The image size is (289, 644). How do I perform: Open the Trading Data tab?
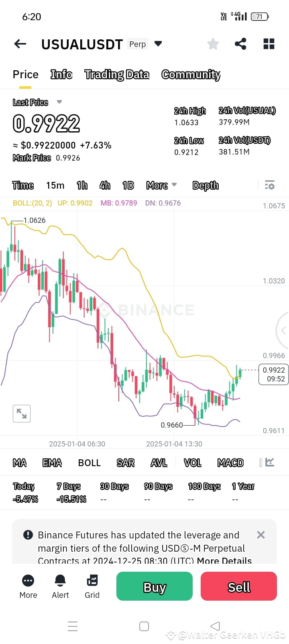tap(117, 75)
